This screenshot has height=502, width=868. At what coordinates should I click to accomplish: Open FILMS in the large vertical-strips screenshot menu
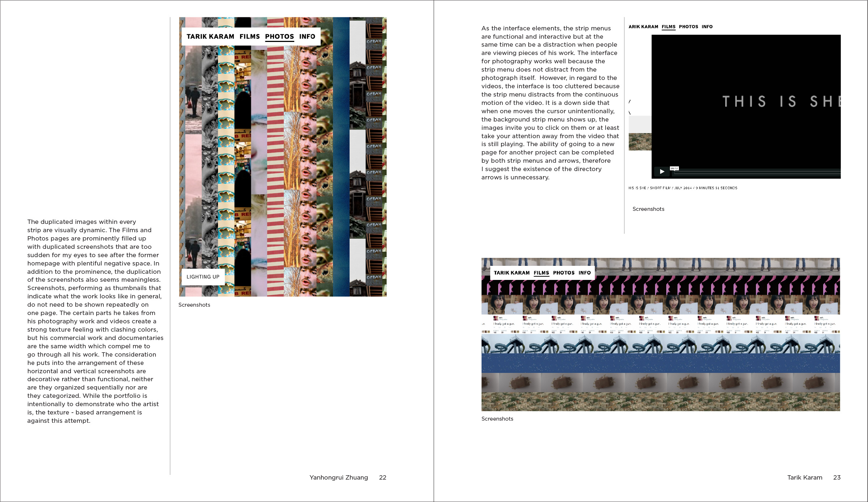pyautogui.click(x=249, y=37)
